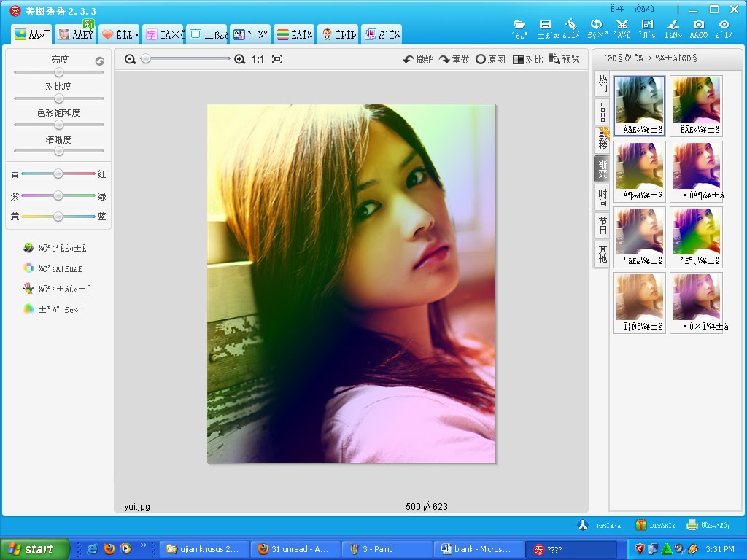
Task: Set zoom to 1:1 actual size
Action: (258, 59)
